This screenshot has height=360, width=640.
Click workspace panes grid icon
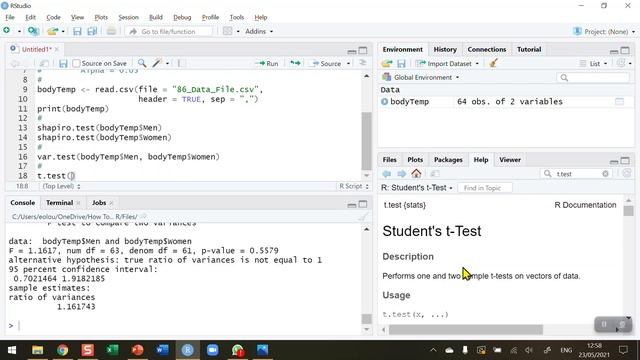228,31
